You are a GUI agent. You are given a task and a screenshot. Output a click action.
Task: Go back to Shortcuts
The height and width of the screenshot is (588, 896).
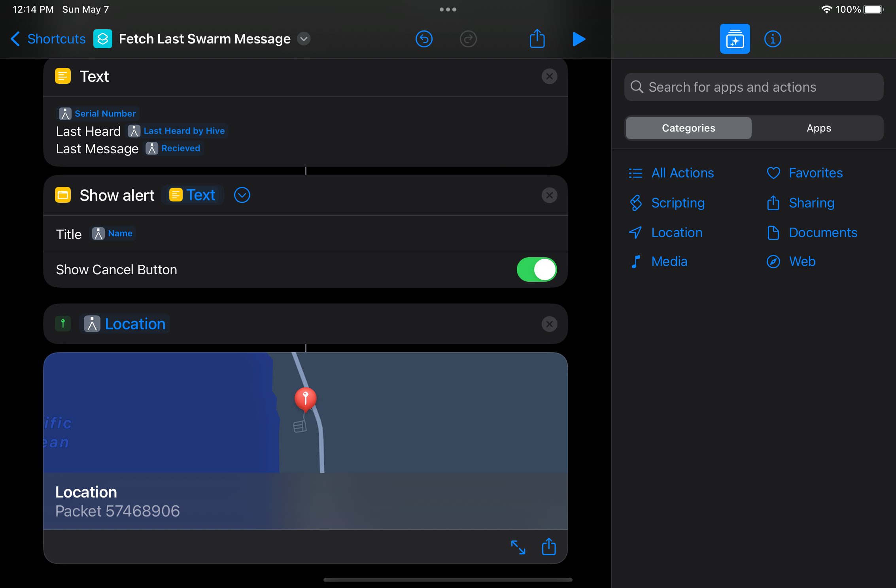coord(47,39)
